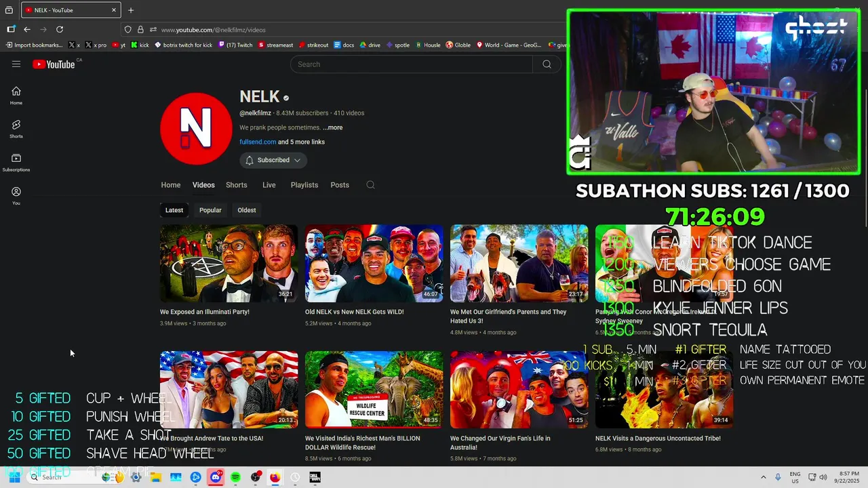Open Spotify from the taskbar
868x488 pixels.
click(235, 477)
